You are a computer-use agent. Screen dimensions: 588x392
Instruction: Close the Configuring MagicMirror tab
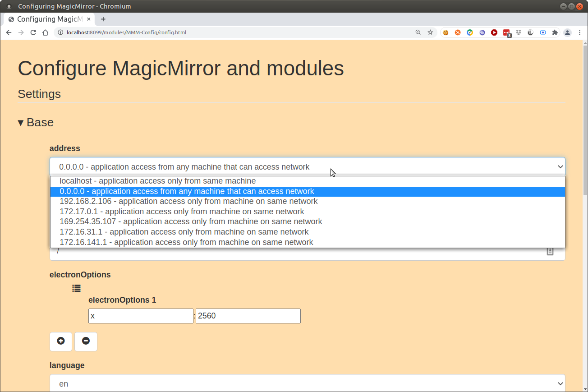[89, 19]
